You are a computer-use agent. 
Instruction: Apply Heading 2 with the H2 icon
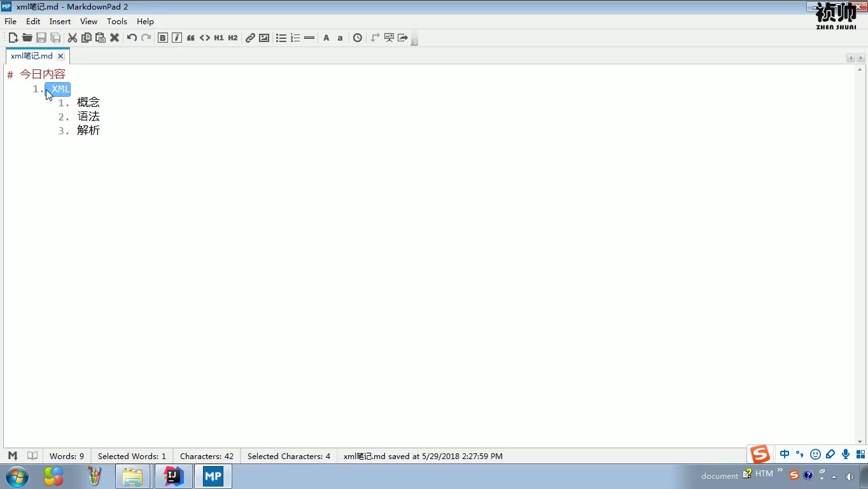tap(232, 38)
